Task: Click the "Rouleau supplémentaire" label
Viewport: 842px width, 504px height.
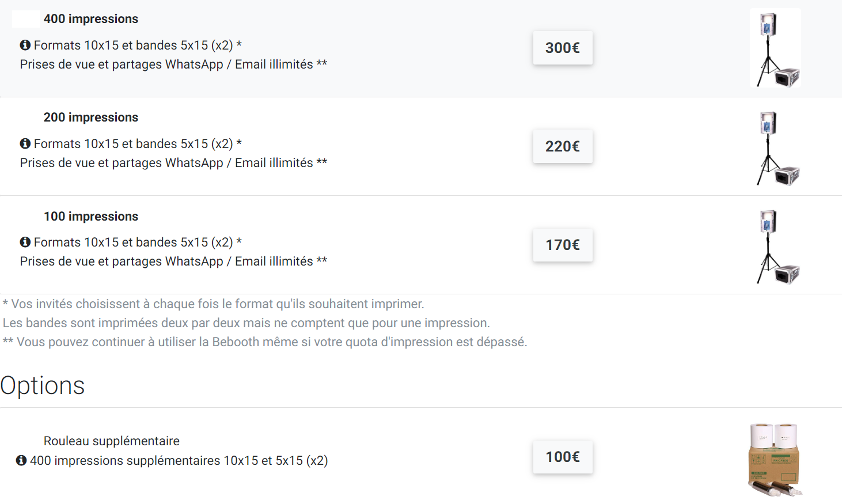Action: 112,441
